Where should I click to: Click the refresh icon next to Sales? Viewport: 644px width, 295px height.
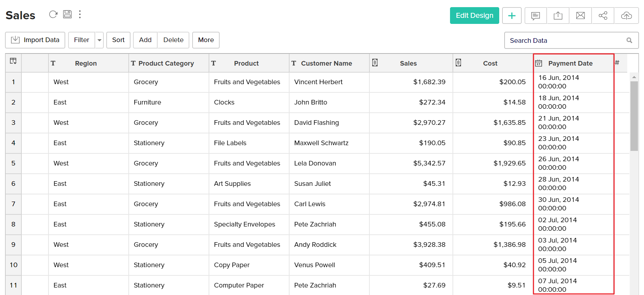click(53, 14)
